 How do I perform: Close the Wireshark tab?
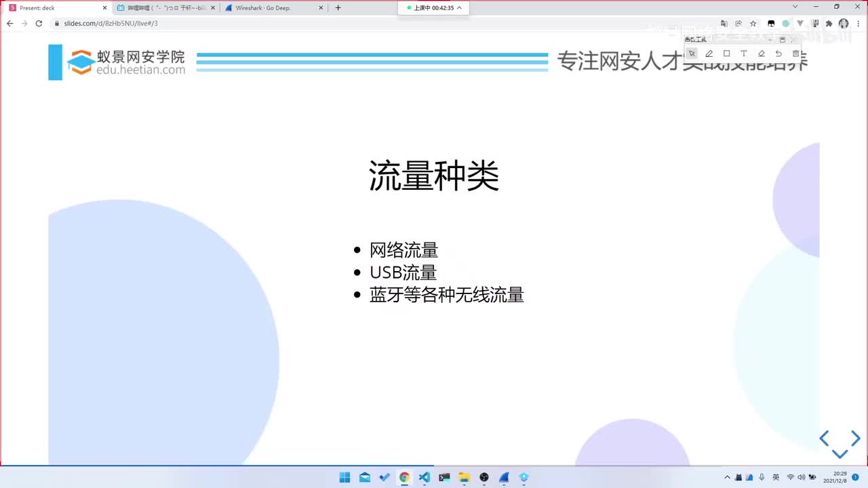(x=320, y=8)
